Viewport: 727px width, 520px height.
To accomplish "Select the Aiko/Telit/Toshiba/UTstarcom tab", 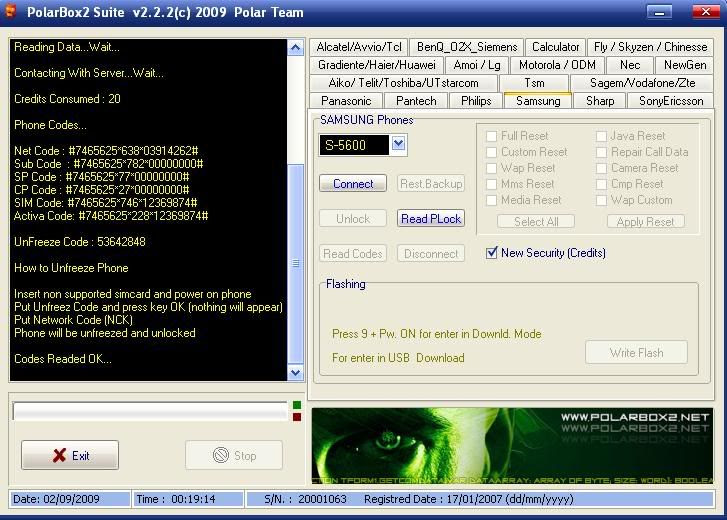I will (x=403, y=83).
